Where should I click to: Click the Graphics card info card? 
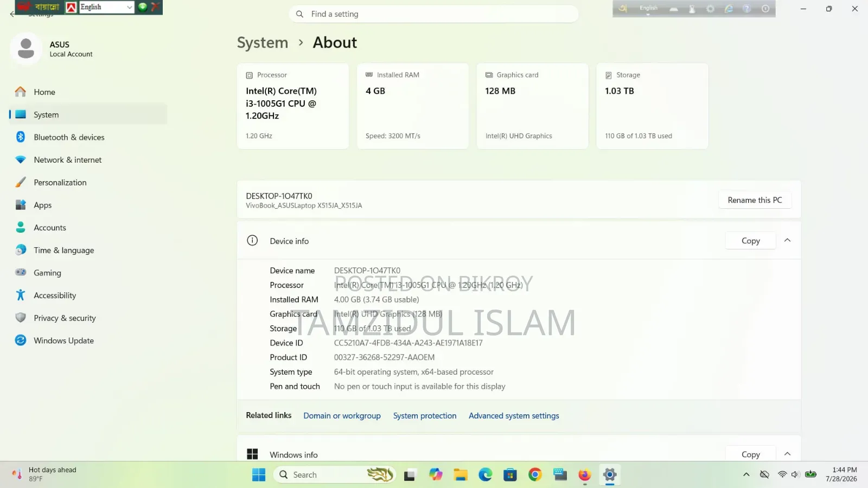[x=532, y=106]
